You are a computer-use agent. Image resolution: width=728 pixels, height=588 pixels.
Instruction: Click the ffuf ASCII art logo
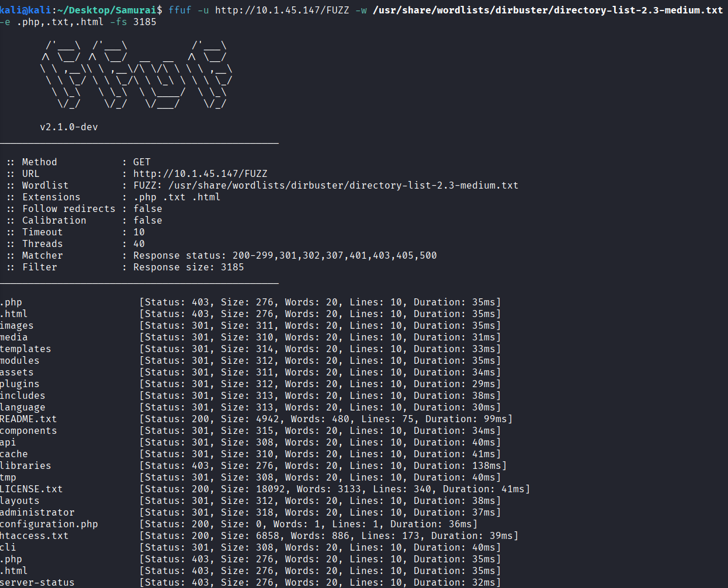pos(136,75)
